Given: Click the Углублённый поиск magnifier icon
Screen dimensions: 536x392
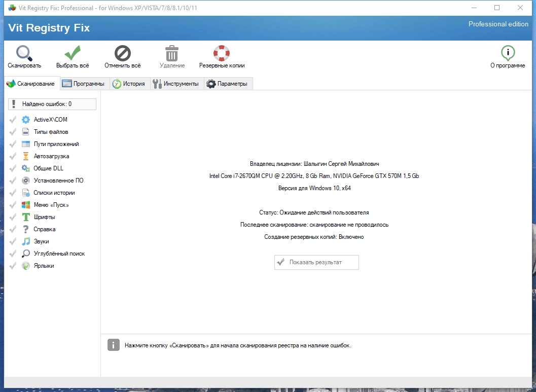Looking at the screenshot, I should coord(26,254).
